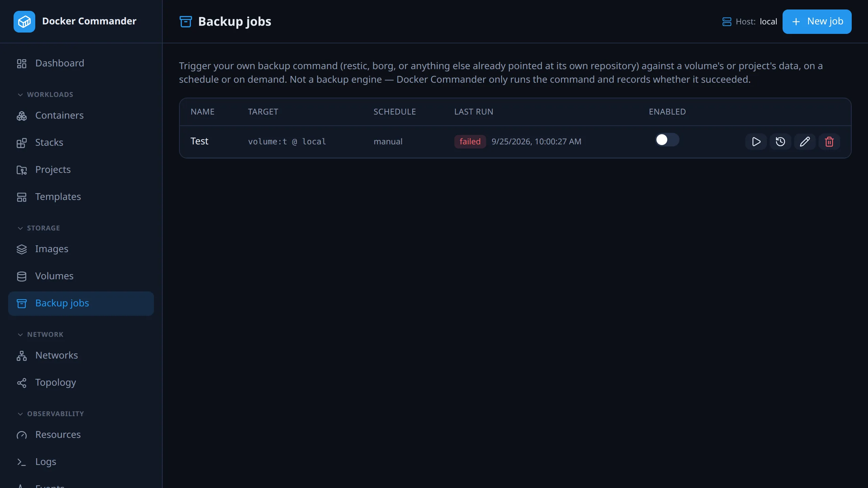Open the Stacks page
The image size is (868, 488).
pos(81,143)
